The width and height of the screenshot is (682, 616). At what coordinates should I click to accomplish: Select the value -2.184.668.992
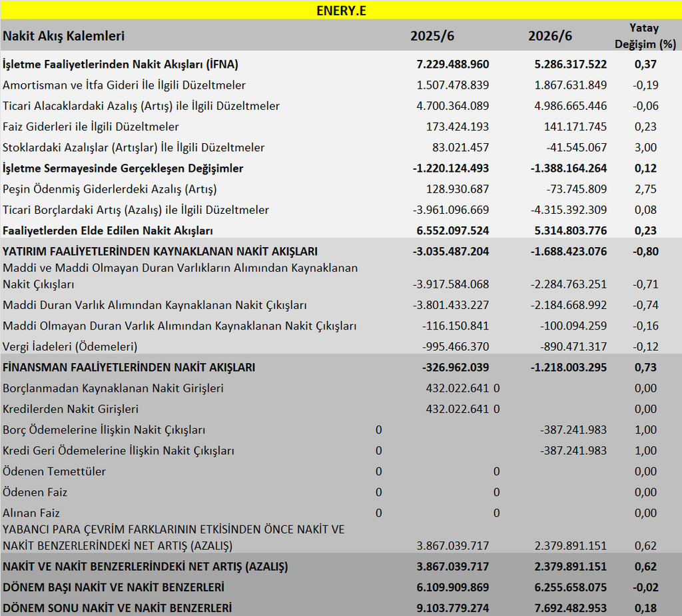pyautogui.click(x=569, y=306)
